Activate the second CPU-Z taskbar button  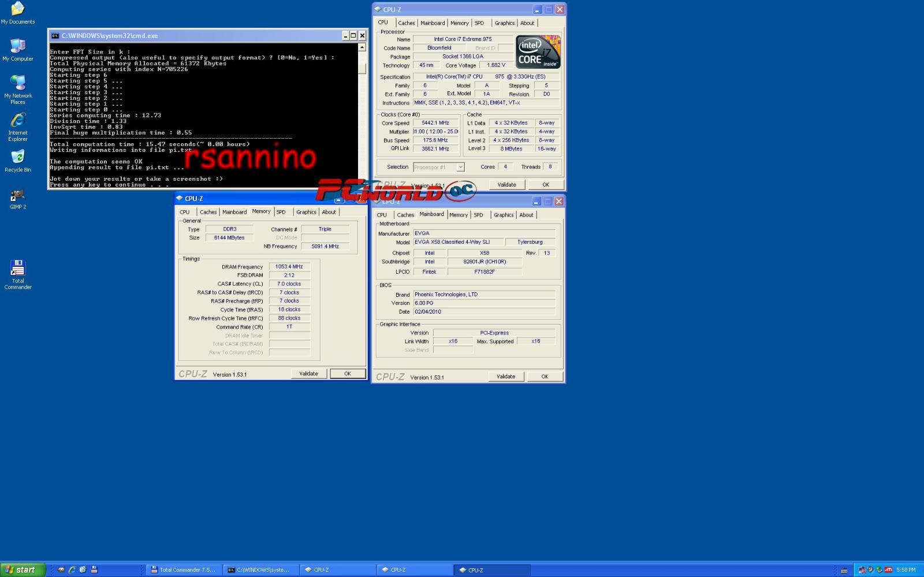tap(415, 569)
